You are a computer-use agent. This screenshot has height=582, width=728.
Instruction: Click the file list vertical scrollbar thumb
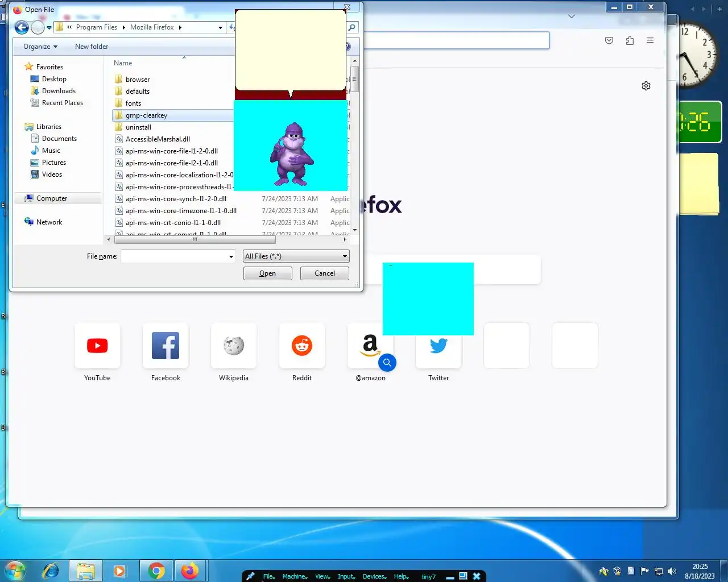(x=355, y=80)
